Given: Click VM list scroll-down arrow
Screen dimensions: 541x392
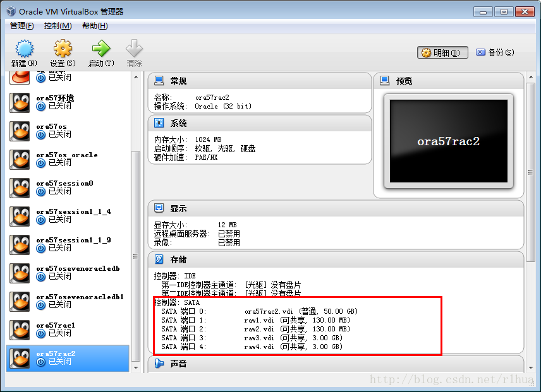Looking at the screenshot, I should pyautogui.click(x=136, y=367).
